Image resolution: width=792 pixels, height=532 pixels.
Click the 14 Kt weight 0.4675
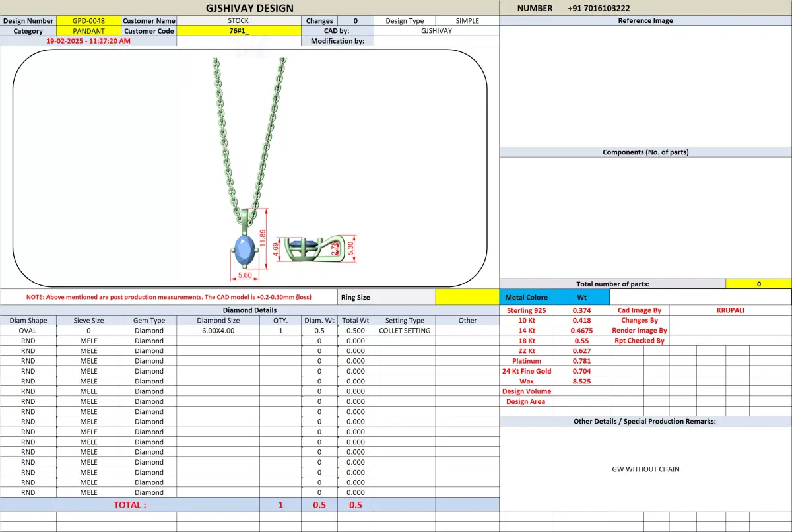tap(581, 331)
